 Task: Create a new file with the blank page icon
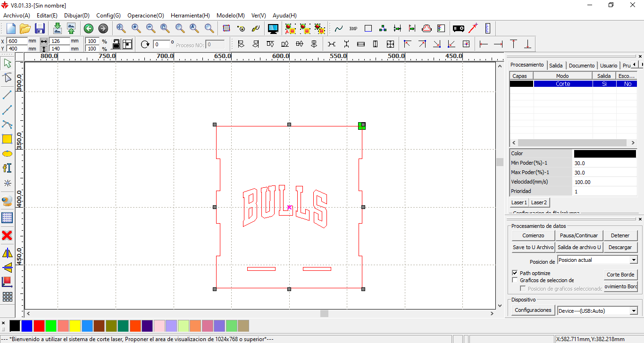coord(11,28)
